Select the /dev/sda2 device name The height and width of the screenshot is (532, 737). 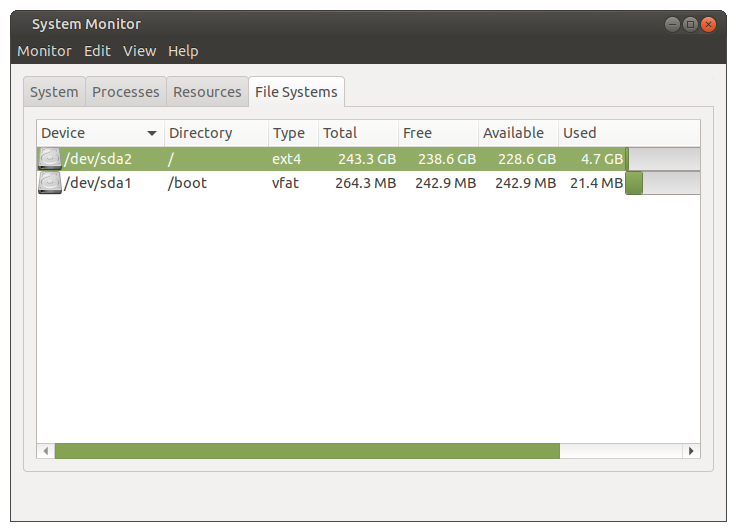pos(98,159)
